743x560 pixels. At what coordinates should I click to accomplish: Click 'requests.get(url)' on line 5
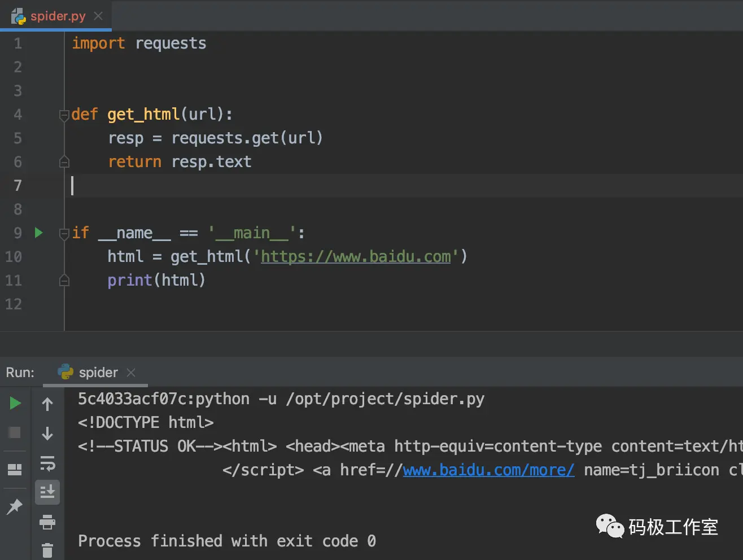[247, 138]
